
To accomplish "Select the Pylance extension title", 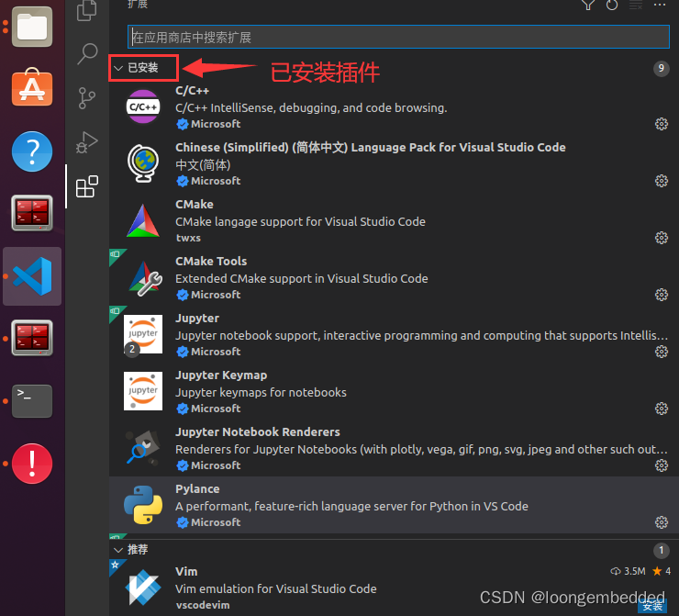I will tap(197, 488).
